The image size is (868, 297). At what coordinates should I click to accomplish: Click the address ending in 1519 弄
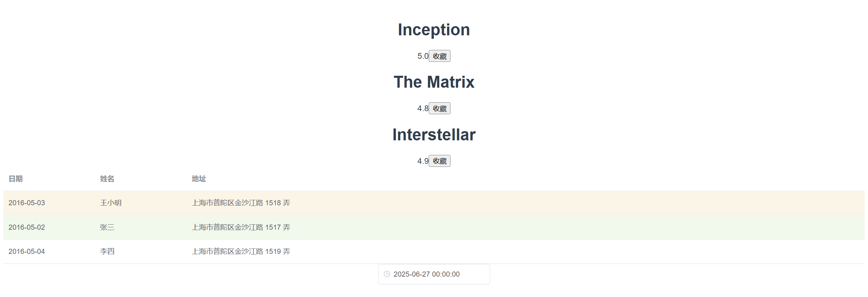[x=241, y=251]
